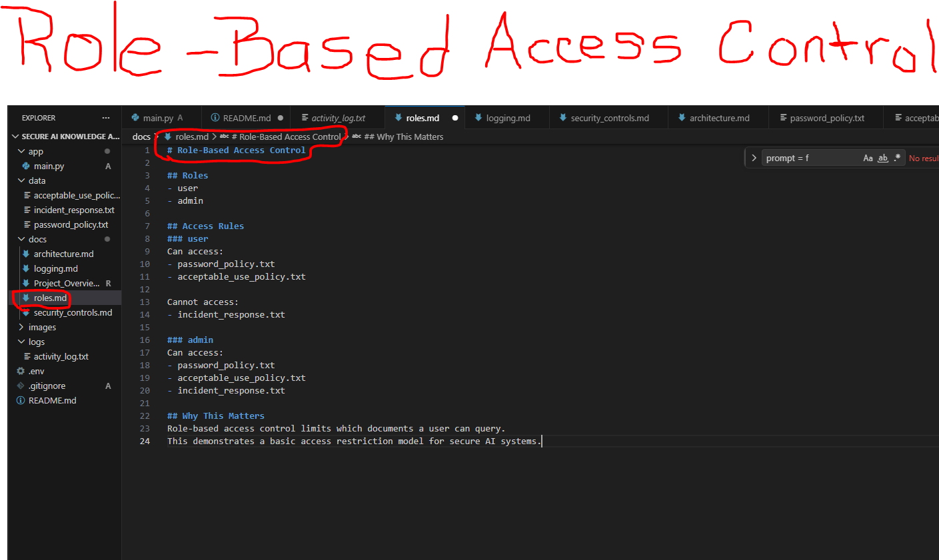Click the '## Roles' heading in editor

pyautogui.click(x=188, y=176)
